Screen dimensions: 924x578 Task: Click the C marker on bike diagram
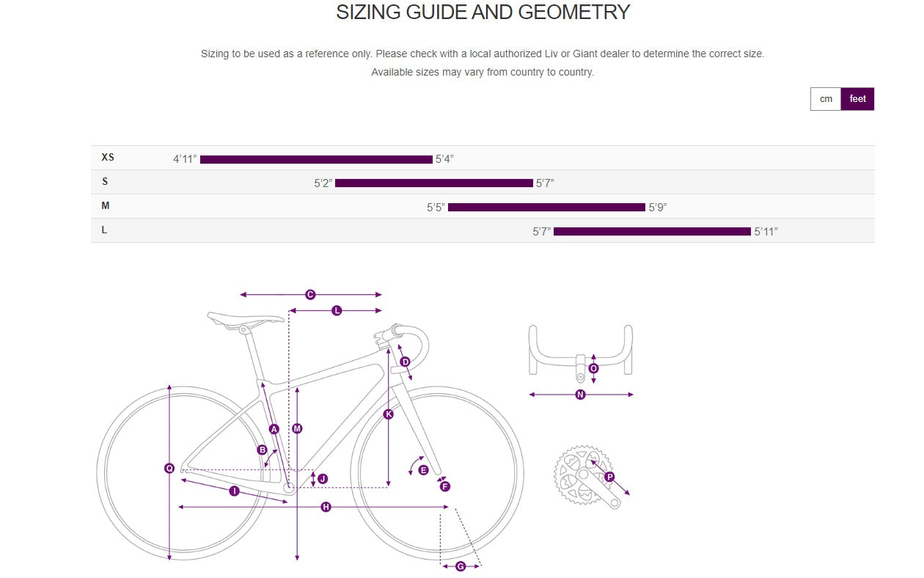click(310, 295)
